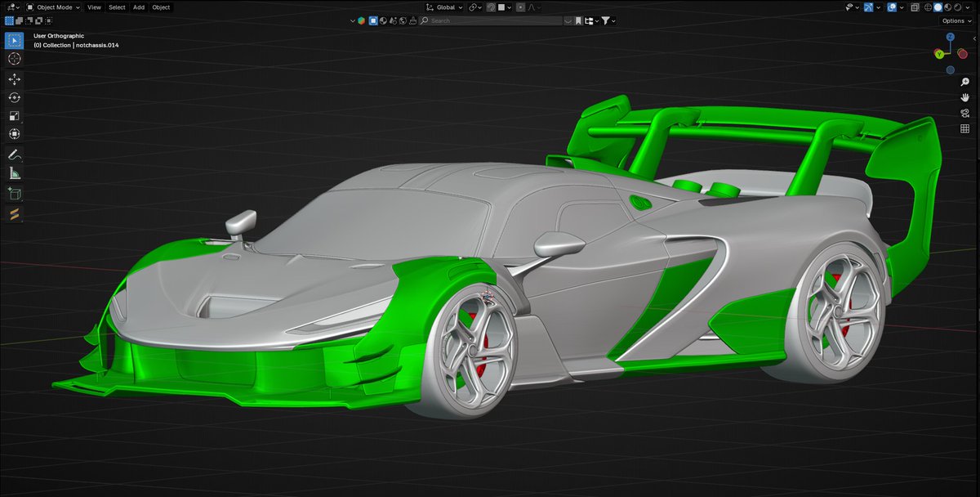980x497 pixels.
Task: Open the filter funnel dropdown
Action: 608,20
